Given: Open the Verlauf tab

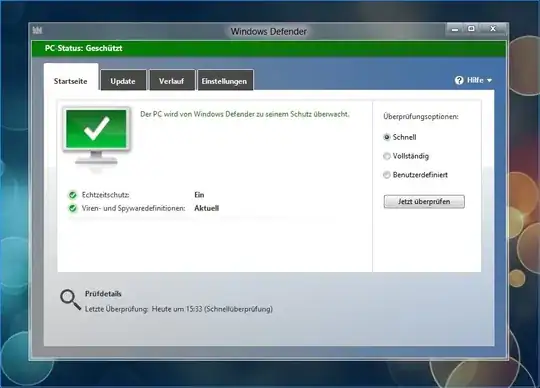Looking at the screenshot, I should 172,81.
